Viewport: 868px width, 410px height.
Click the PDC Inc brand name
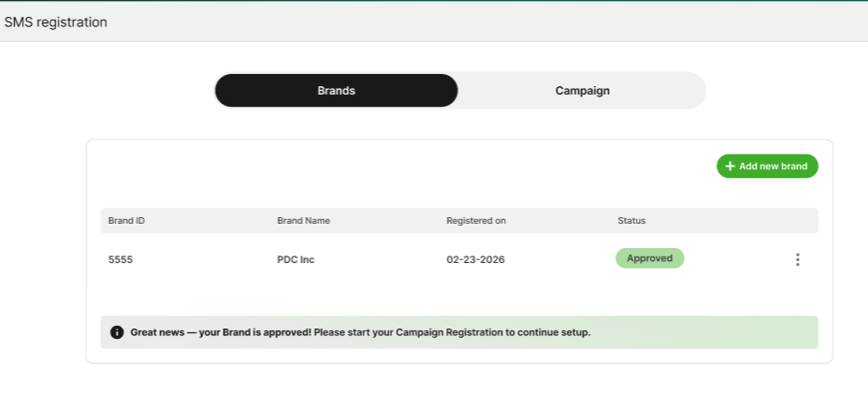click(296, 259)
